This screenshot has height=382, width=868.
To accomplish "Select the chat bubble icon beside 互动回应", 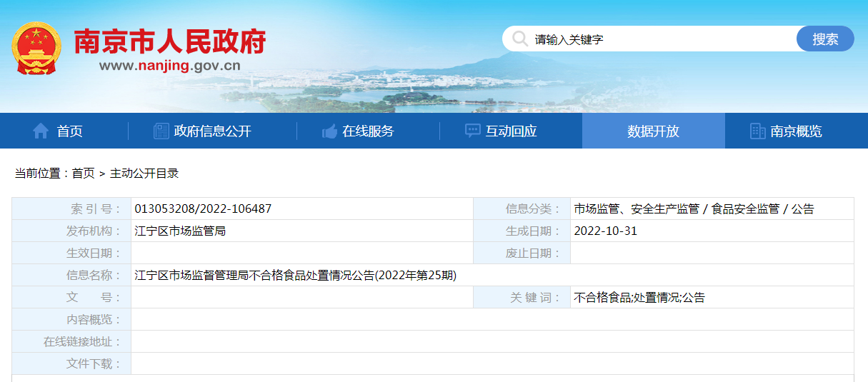I will click(x=473, y=131).
